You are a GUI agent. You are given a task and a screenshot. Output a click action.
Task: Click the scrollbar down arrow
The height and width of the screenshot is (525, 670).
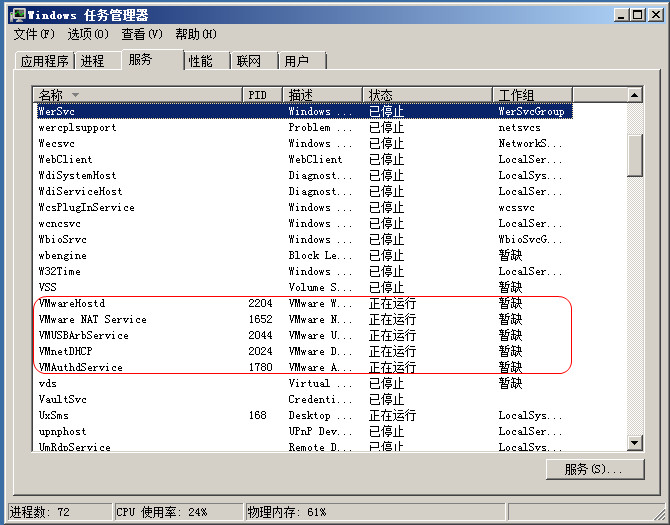(x=634, y=442)
